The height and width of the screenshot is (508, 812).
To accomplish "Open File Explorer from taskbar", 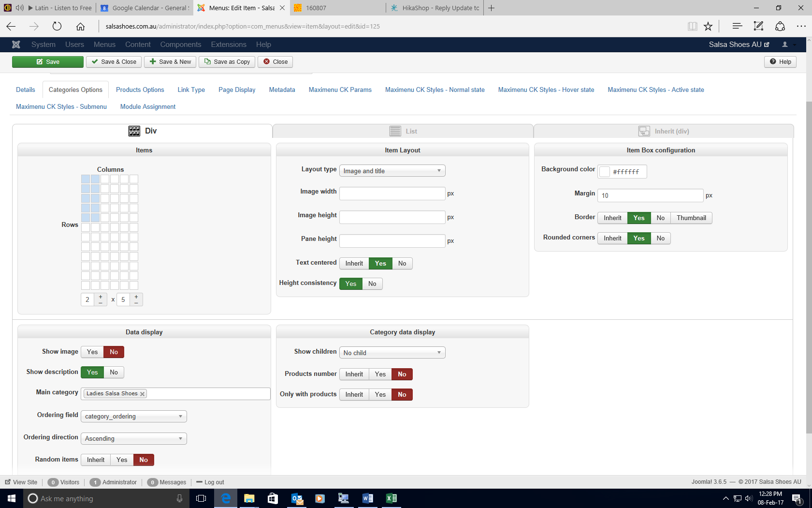I will (249, 498).
